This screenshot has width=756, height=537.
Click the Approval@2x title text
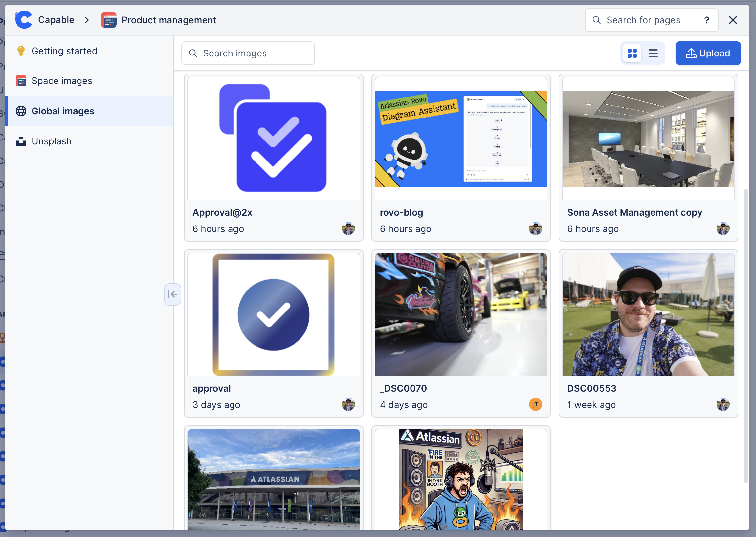(x=222, y=212)
